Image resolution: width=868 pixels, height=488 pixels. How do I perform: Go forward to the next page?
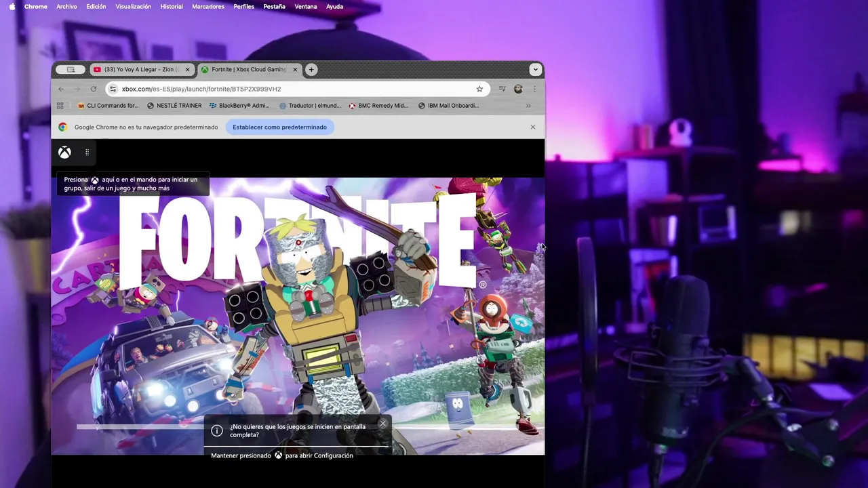pos(77,89)
